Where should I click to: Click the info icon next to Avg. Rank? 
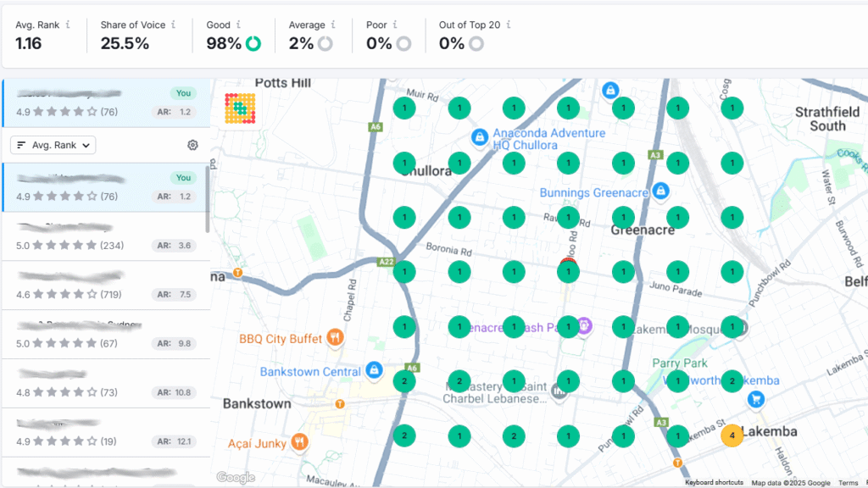tap(68, 25)
